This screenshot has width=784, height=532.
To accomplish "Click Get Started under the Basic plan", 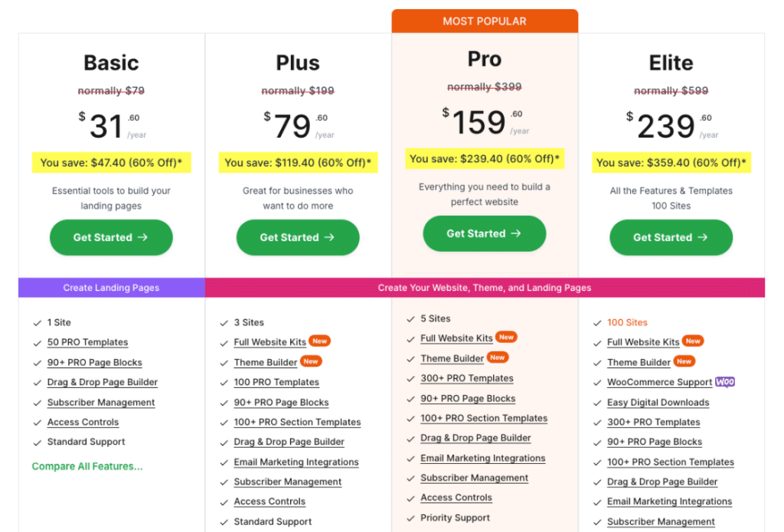I will (111, 237).
